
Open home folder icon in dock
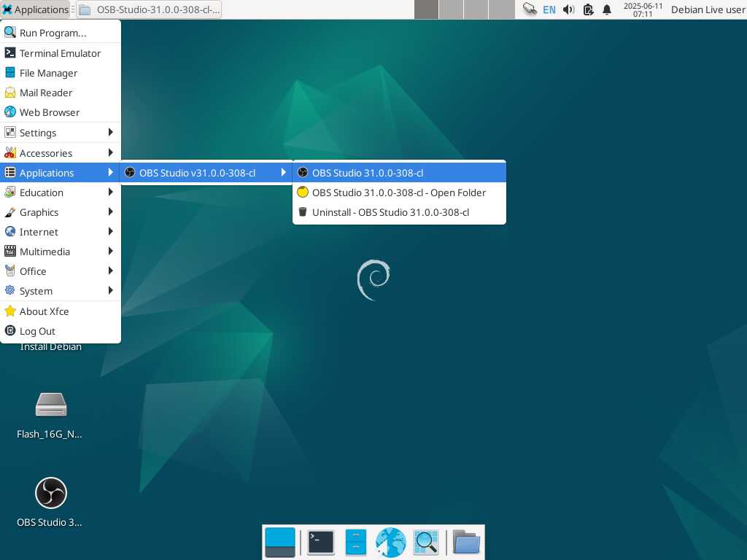pyautogui.click(x=466, y=542)
